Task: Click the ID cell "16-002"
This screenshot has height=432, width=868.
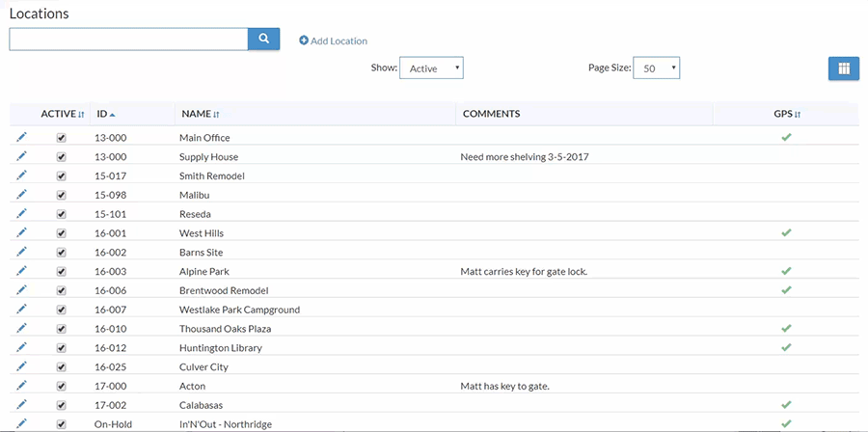Action: pyautogui.click(x=110, y=253)
